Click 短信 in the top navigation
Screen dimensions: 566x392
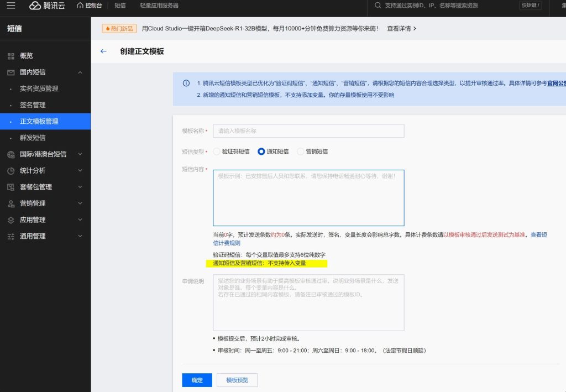click(x=120, y=6)
